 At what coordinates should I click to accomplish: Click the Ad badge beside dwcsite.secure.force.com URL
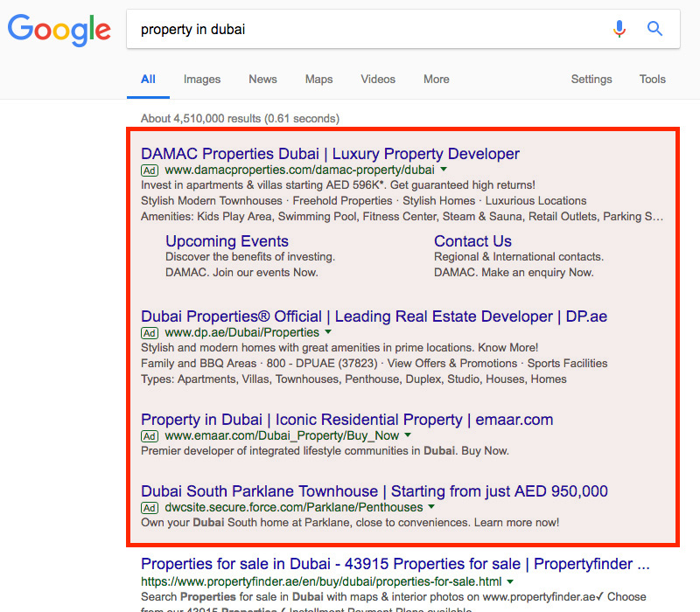(150, 508)
